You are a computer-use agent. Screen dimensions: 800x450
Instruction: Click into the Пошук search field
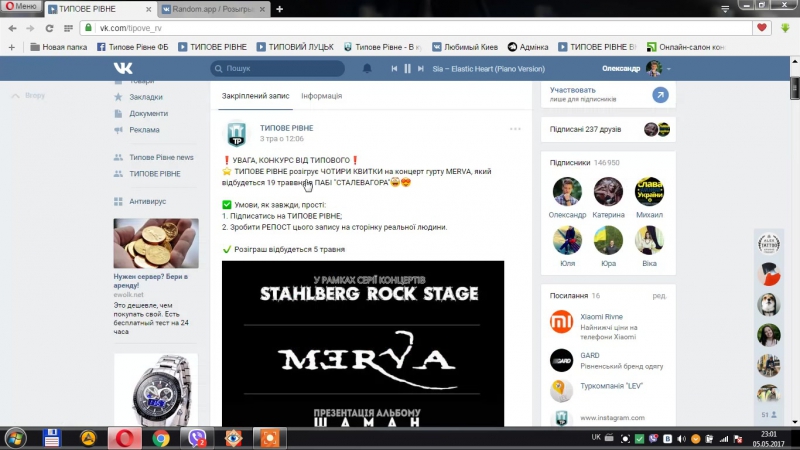(x=278, y=68)
